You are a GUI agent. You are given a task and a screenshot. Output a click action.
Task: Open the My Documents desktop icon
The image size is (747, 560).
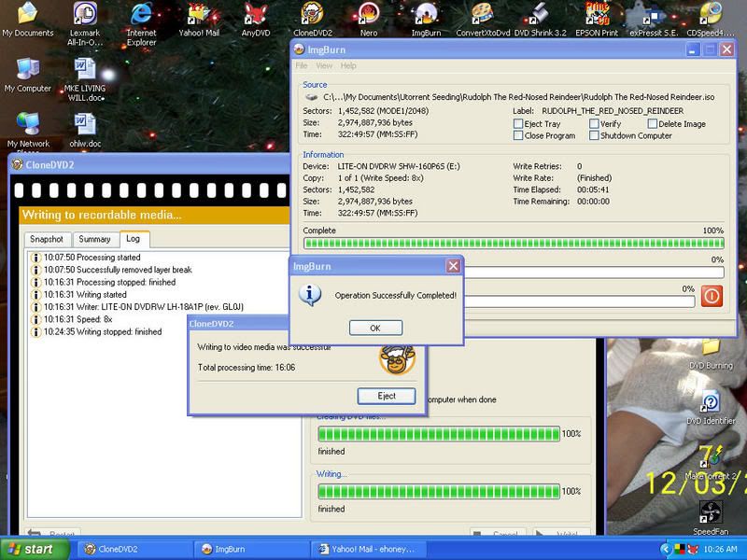pyautogui.click(x=28, y=19)
